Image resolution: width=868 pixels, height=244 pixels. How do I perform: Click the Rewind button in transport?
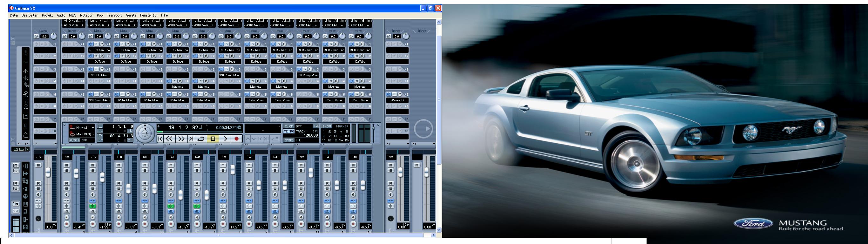(169, 139)
